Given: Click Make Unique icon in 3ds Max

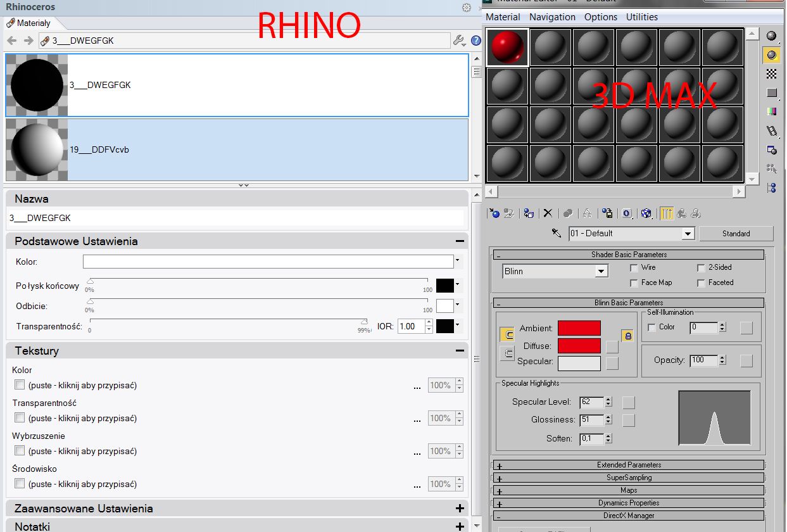Looking at the screenshot, I should [588, 213].
